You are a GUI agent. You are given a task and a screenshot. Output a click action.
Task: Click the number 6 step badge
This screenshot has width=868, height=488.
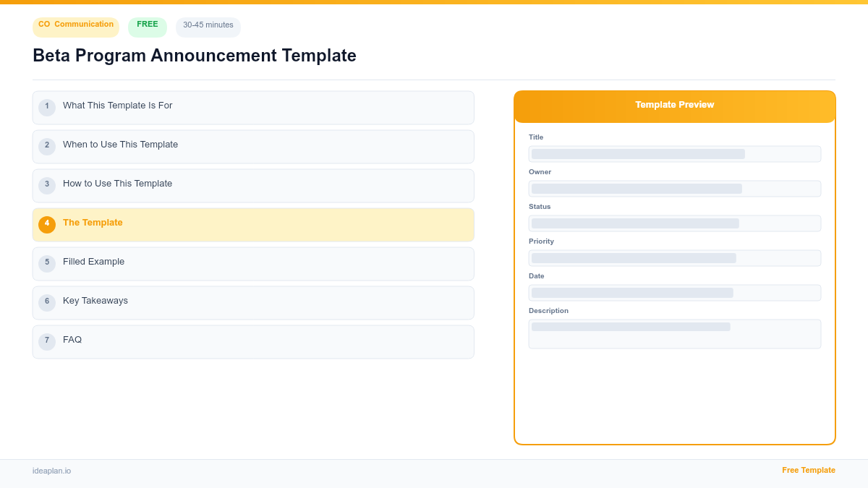coord(47,303)
